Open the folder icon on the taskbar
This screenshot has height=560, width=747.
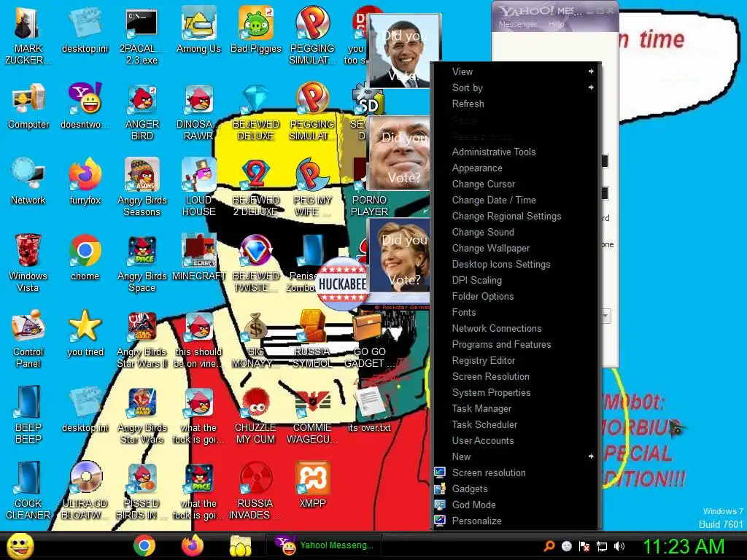pos(240,545)
